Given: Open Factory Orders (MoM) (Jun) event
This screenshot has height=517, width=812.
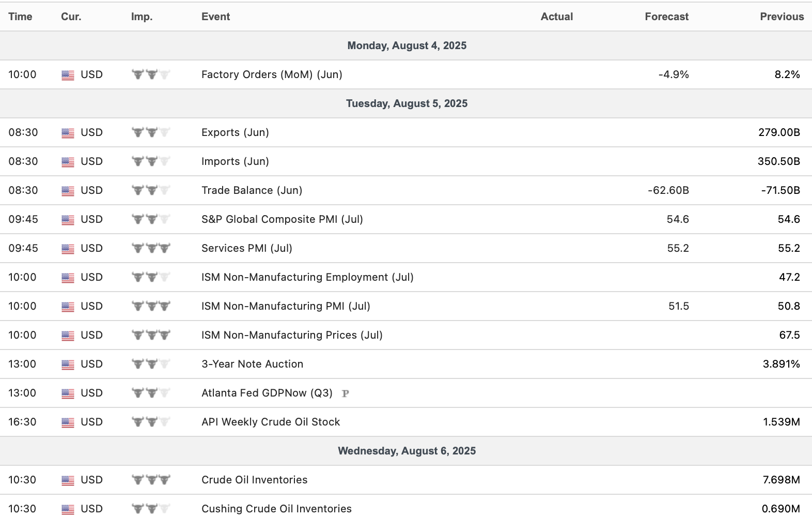Looking at the screenshot, I should click(272, 74).
